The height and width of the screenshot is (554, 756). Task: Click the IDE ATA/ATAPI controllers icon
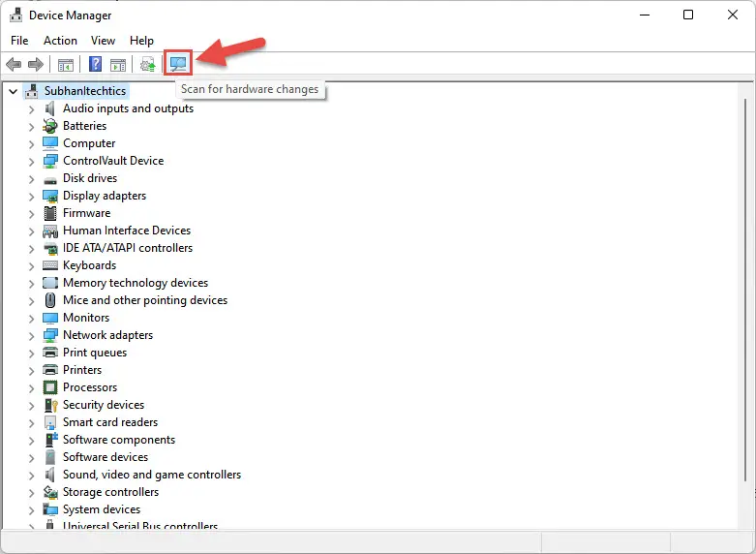50,249
